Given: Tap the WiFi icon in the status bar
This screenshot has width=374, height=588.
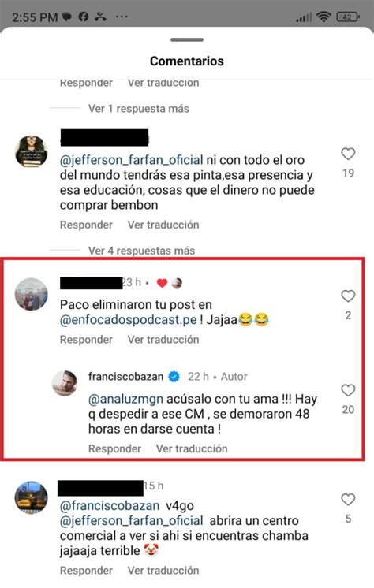Looking at the screenshot, I should tap(324, 17).
